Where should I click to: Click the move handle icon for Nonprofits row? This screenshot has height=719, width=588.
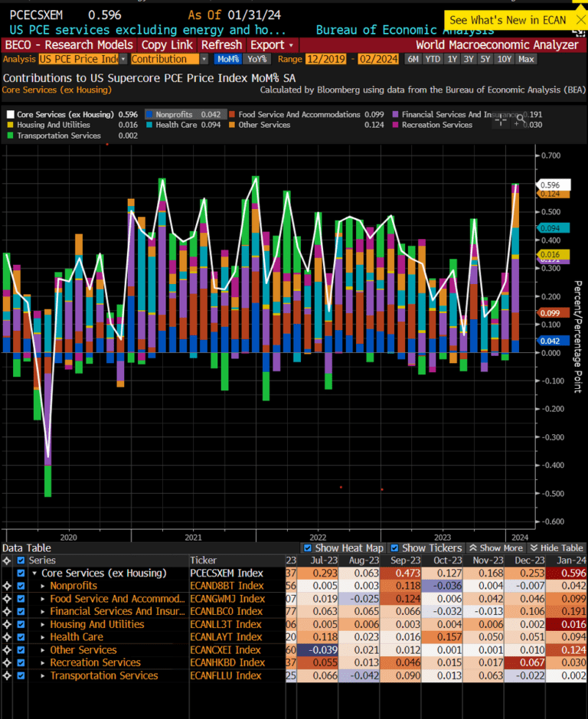pyautogui.click(x=8, y=586)
